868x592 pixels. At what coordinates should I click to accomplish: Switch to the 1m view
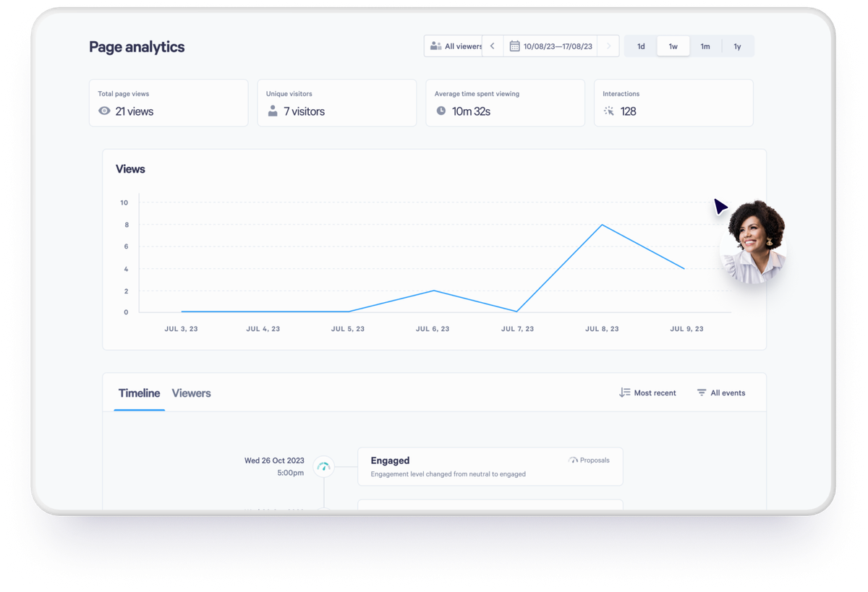pos(705,46)
